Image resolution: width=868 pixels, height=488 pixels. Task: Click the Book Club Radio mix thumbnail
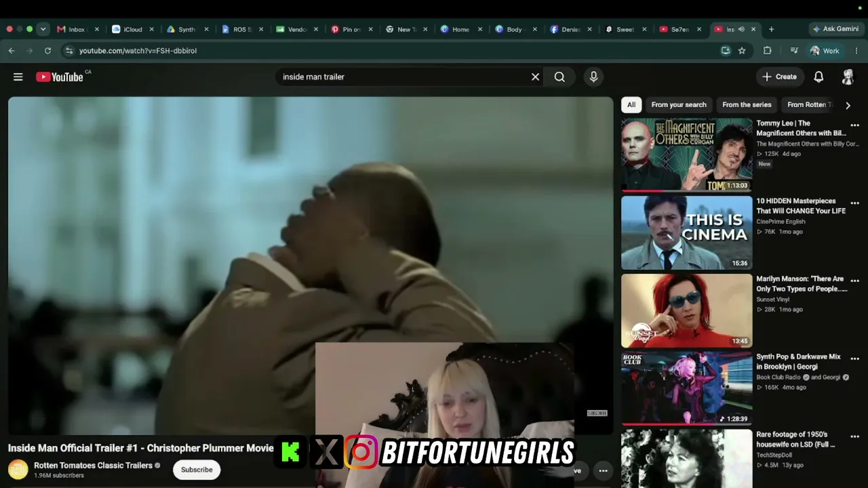point(687,388)
